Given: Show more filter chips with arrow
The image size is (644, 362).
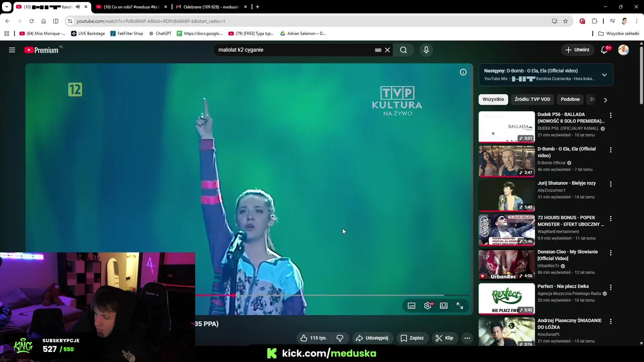Looking at the screenshot, I should 605,100.
